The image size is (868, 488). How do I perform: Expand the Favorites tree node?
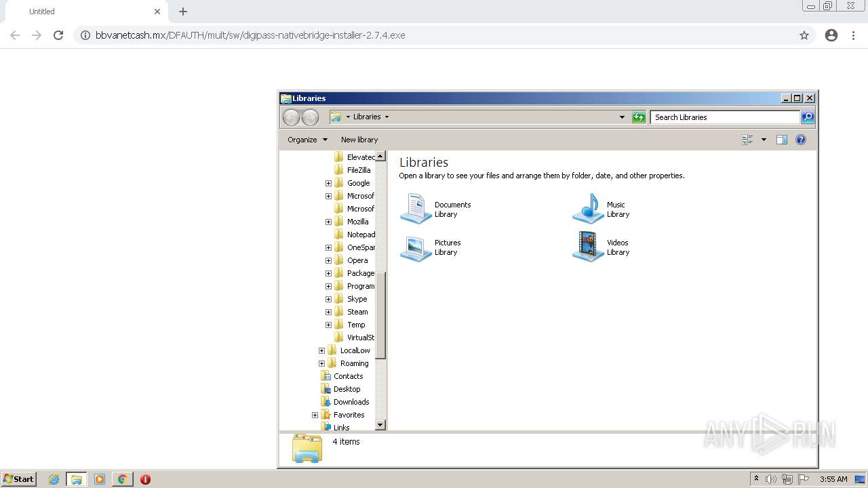pyautogui.click(x=315, y=415)
